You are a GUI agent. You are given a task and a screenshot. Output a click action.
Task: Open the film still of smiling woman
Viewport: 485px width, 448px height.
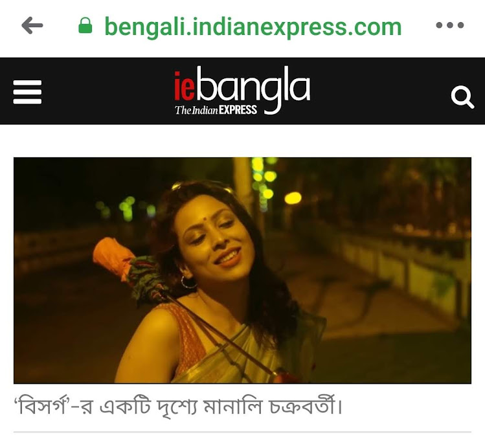[242, 271]
